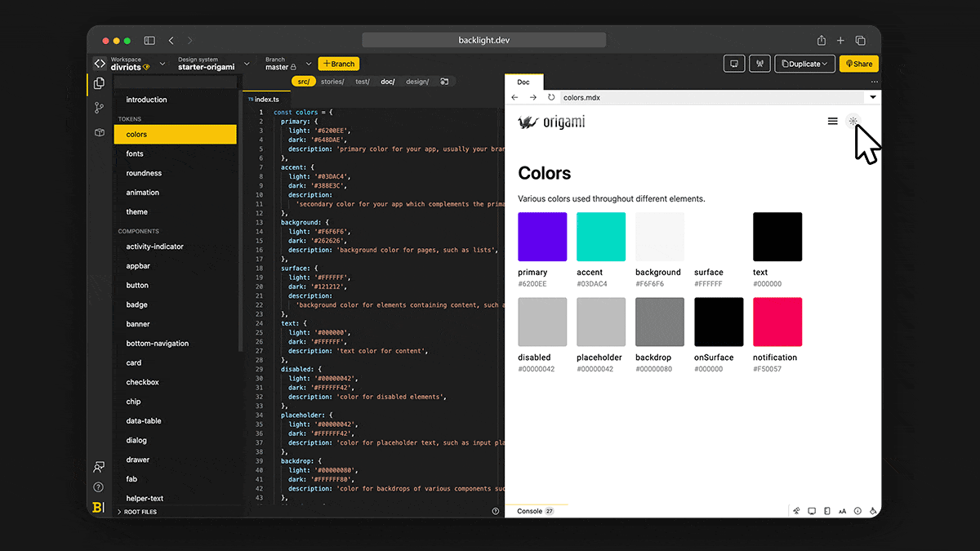Viewport: 980px width, 551px height.
Task: Toggle light/dark theme in doc preview
Action: point(853,122)
